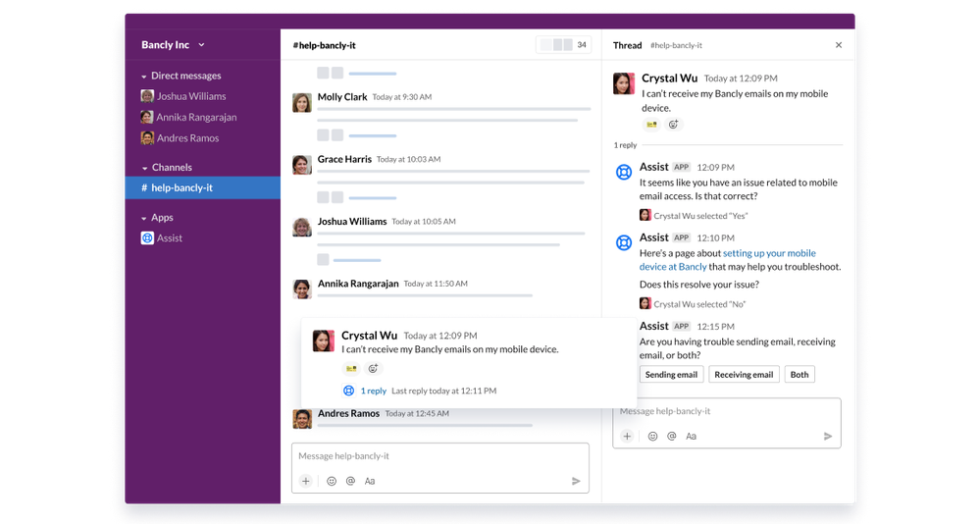
Task: Choose the Receiving email button
Action: click(x=744, y=375)
